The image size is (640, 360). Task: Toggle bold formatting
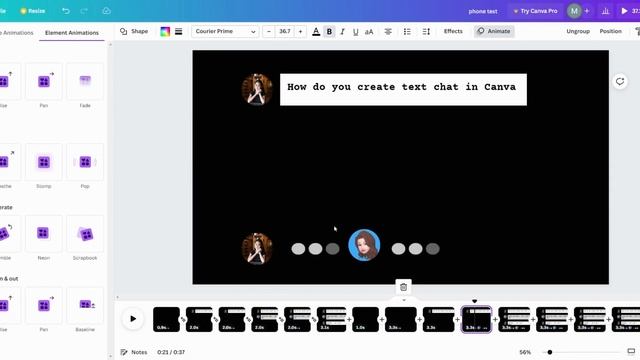[329, 32]
